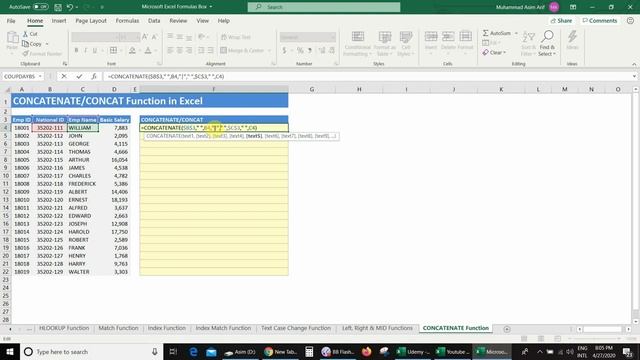Open the Sort & Filter menu
This screenshot has height=360, width=640.
[x=528, y=44]
